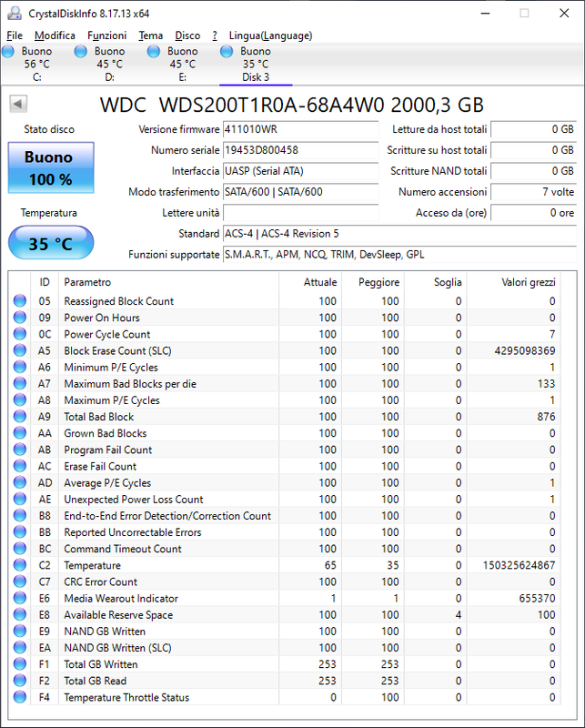
Task: Click the status orb for Minimum P/E Cycles
Action: click(20, 367)
